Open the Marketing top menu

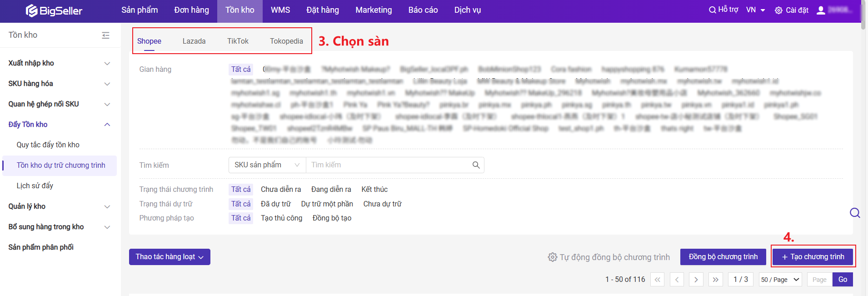pos(374,10)
